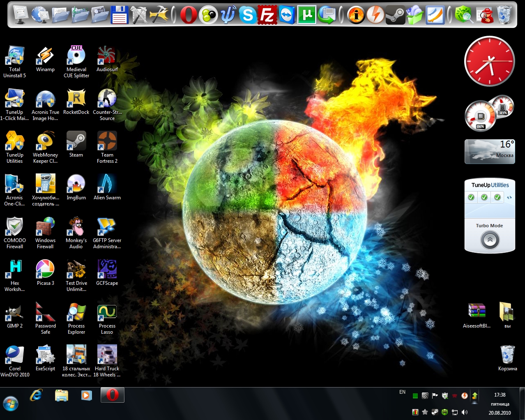Open the COMODO shield tray icon
Viewport: 525px width, 420px height.
[x=445, y=396]
